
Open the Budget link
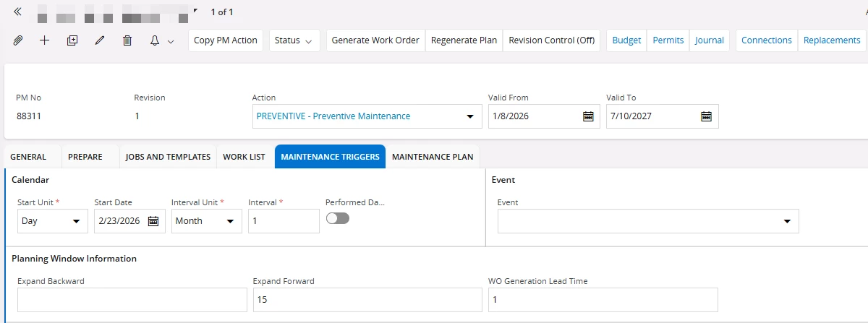click(x=626, y=40)
